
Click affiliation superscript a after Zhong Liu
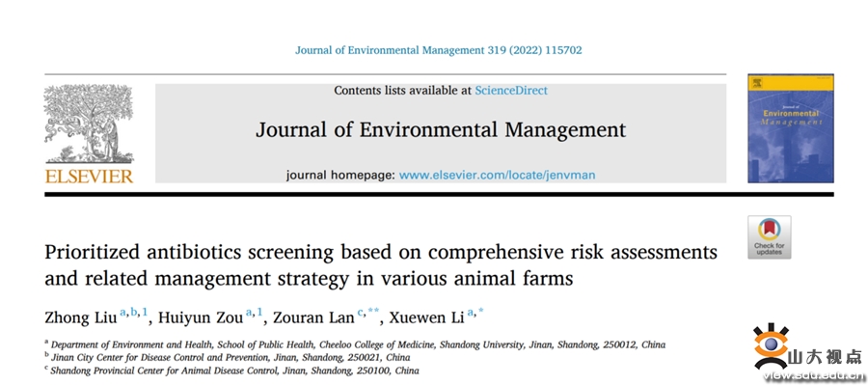click(122, 313)
